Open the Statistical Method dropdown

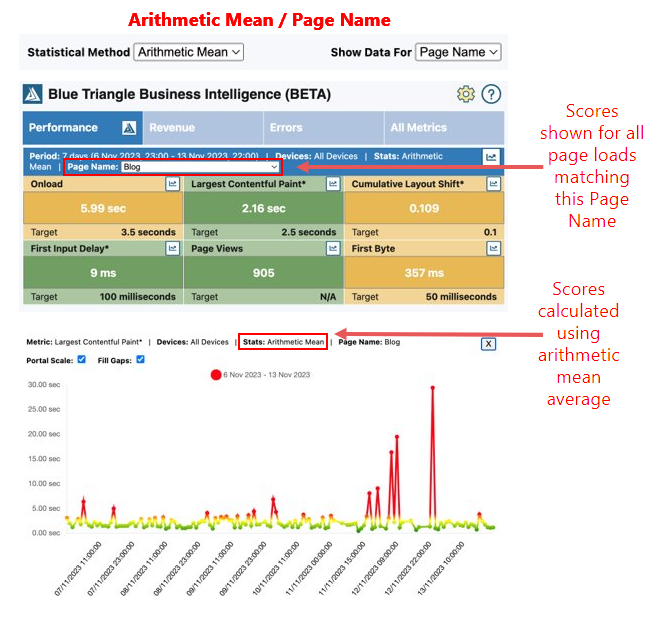(189, 52)
